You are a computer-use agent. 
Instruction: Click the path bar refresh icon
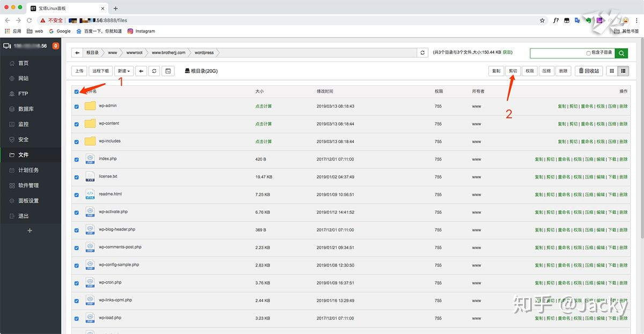[422, 53]
